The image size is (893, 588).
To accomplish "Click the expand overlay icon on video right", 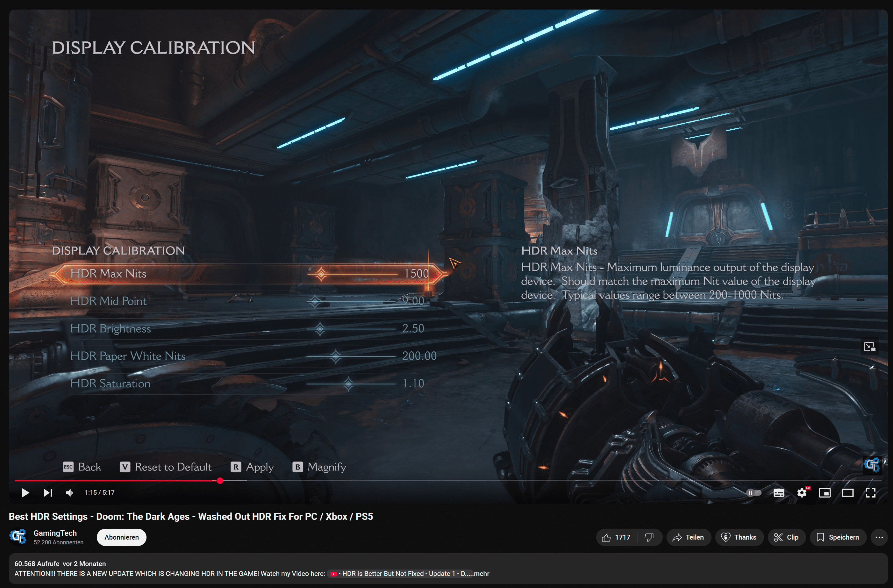I will 869,346.
